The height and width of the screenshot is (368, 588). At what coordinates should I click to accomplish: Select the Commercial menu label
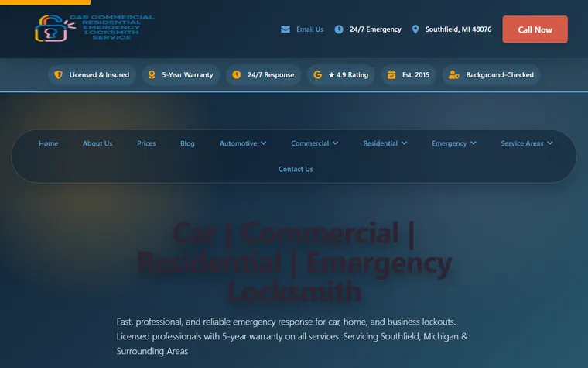pos(309,143)
